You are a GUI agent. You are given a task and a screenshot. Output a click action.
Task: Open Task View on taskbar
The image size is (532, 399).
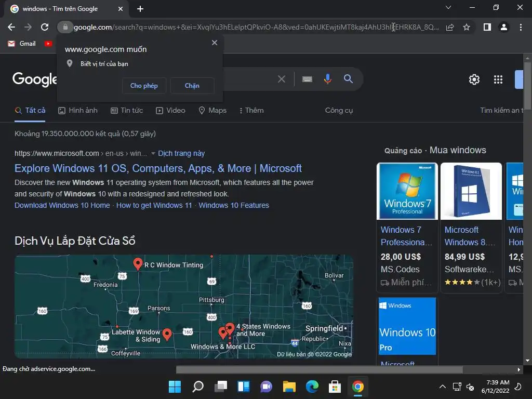pyautogui.click(x=220, y=387)
